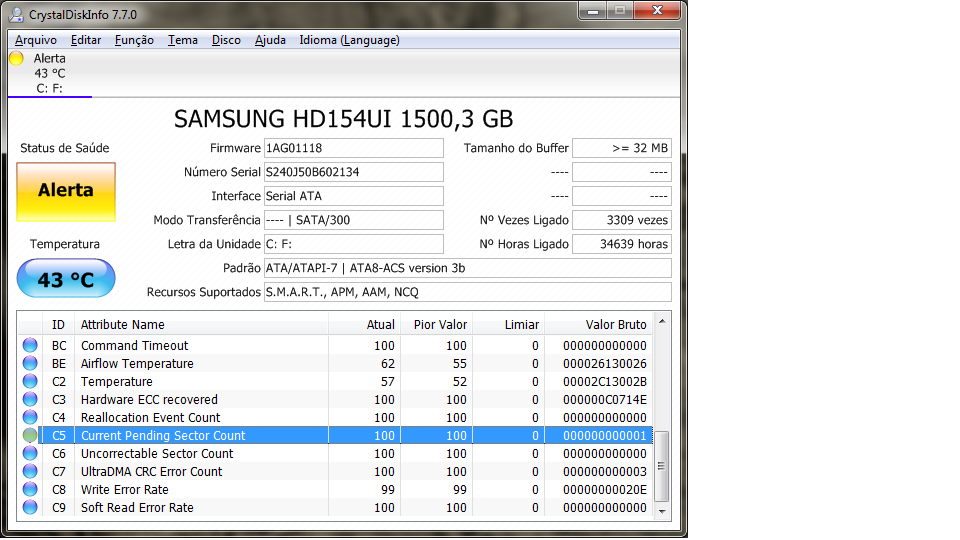Click the Letra da Unidade field
The image size is (960, 540).
(x=353, y=244)
